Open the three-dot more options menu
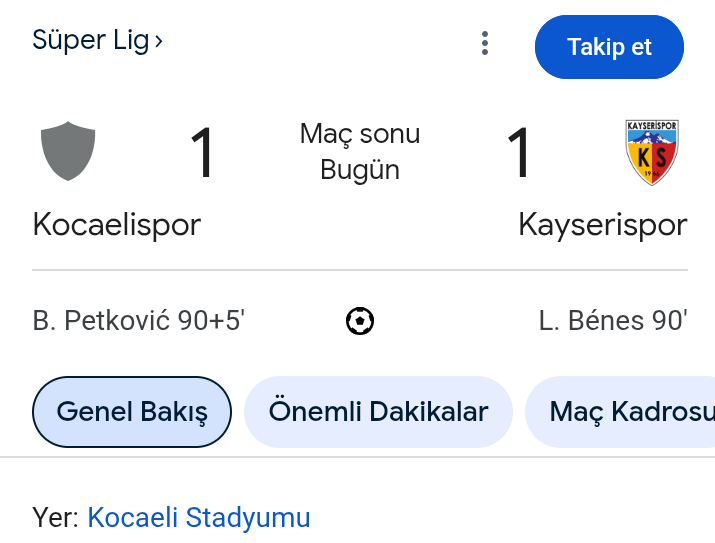715x543 pixels. 485,43
